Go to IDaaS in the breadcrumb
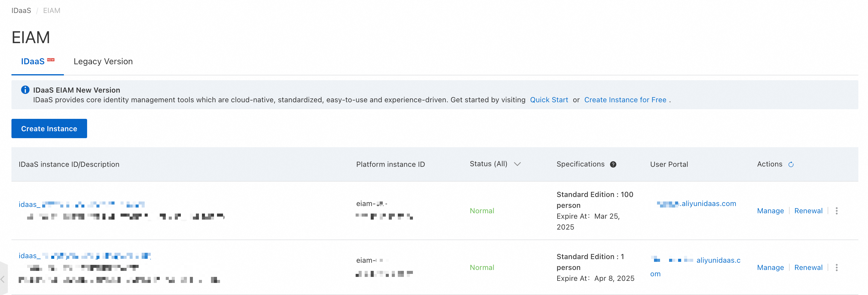Viewport: 868px width, 295px height. 21,11
